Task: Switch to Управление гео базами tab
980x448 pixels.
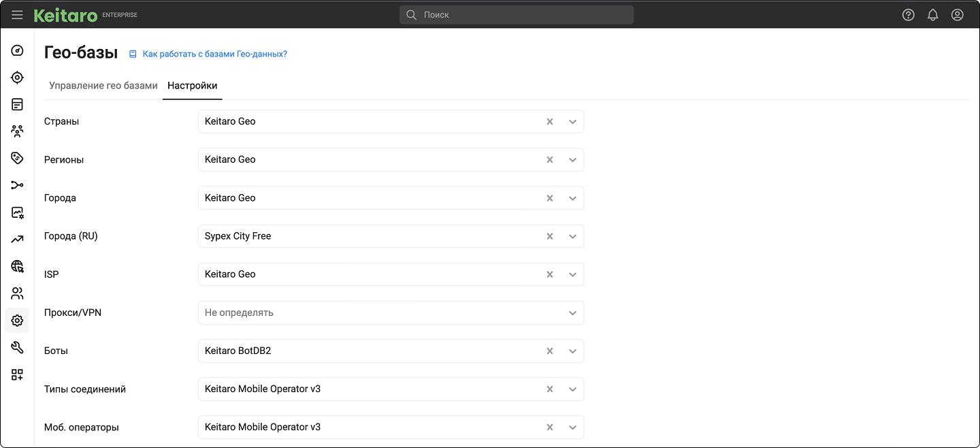Action: (103, 86)
